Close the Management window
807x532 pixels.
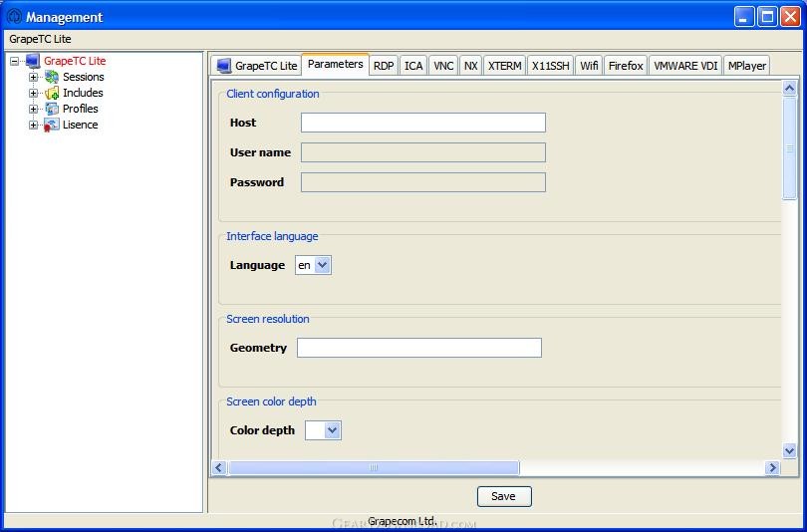[790, 17]
